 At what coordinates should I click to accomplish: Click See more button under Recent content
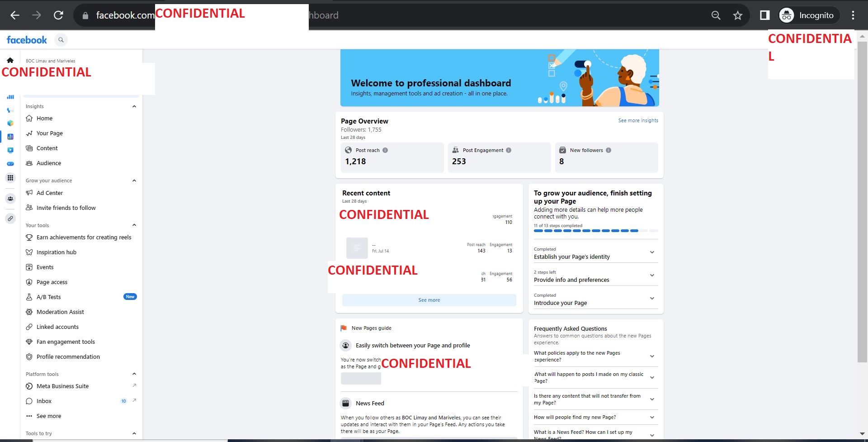click(429, 300)
